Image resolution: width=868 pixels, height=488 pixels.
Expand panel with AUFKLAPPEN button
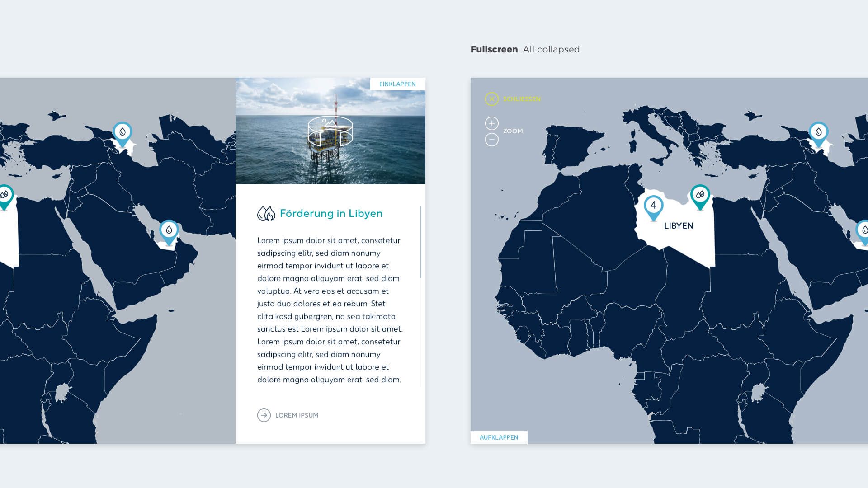point(499,437)
